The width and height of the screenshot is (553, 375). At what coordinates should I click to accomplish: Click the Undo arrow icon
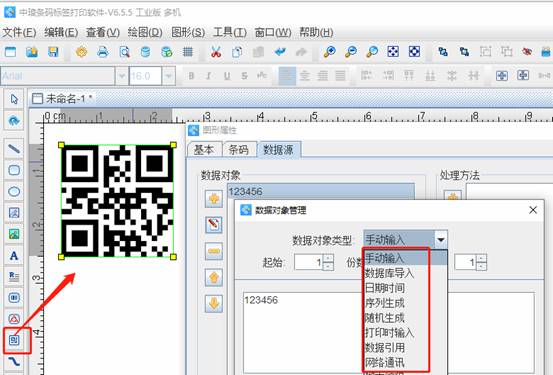point(280,52)
